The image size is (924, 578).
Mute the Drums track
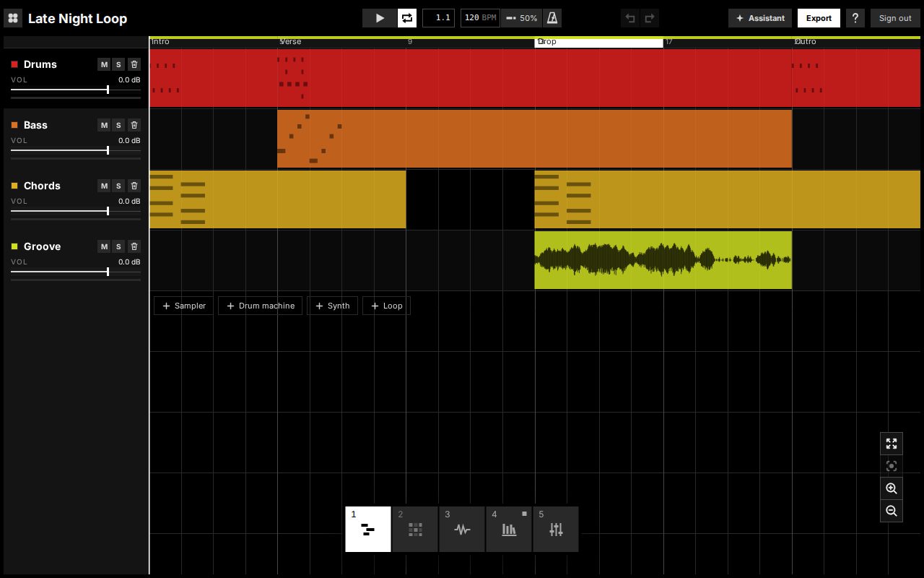[104, 64]
